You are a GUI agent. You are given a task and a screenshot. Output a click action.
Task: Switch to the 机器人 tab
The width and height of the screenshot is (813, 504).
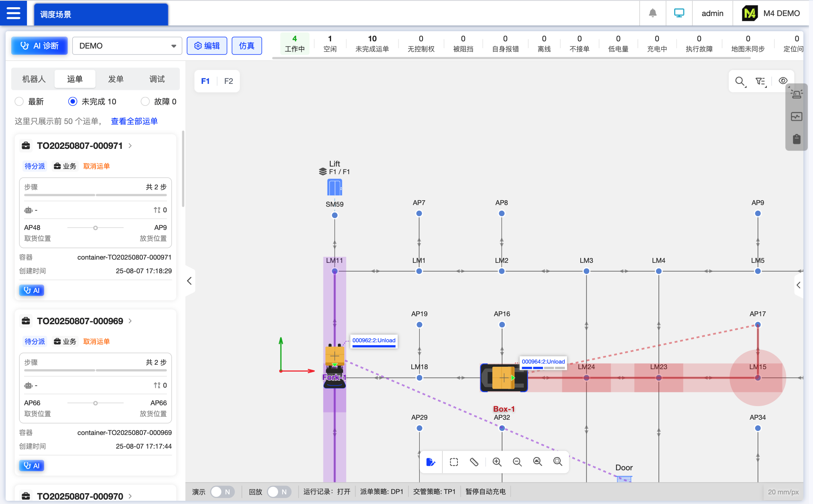34,79
